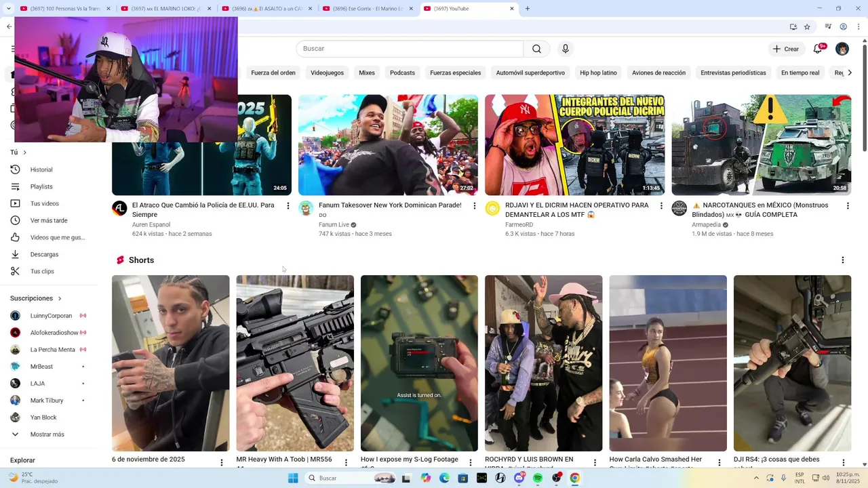Switch to the 100 Personas browser tab

(64, 9)
